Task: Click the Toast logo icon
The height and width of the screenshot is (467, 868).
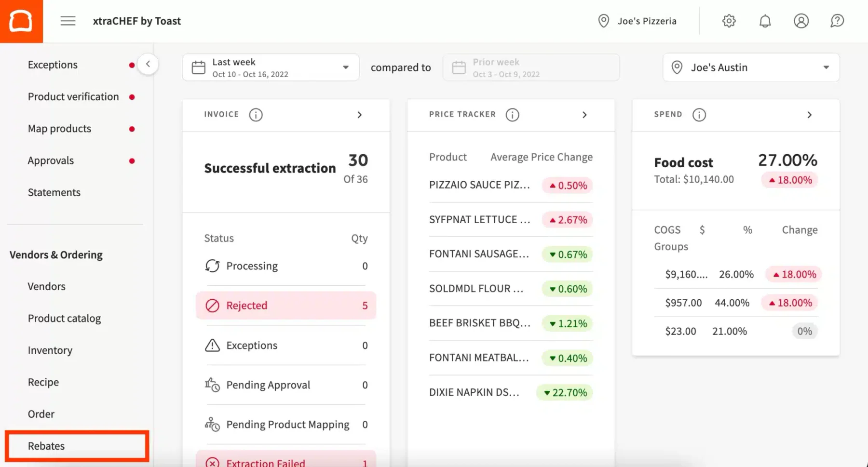Action: click(21, 21)
